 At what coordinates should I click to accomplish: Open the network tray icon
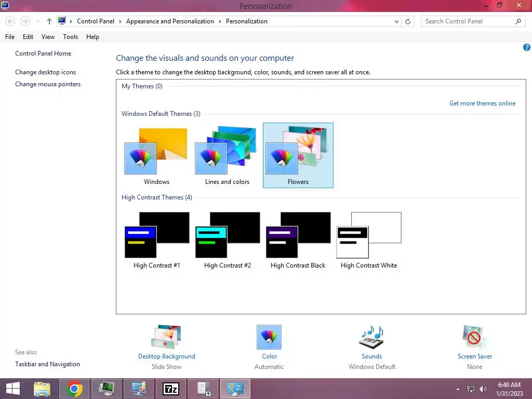tap(471, 389)
